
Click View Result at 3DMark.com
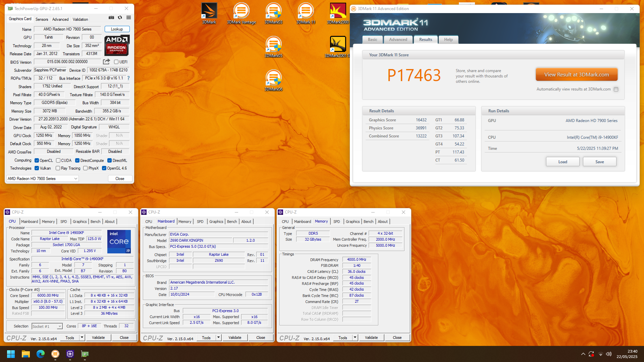tap(577, 74)
